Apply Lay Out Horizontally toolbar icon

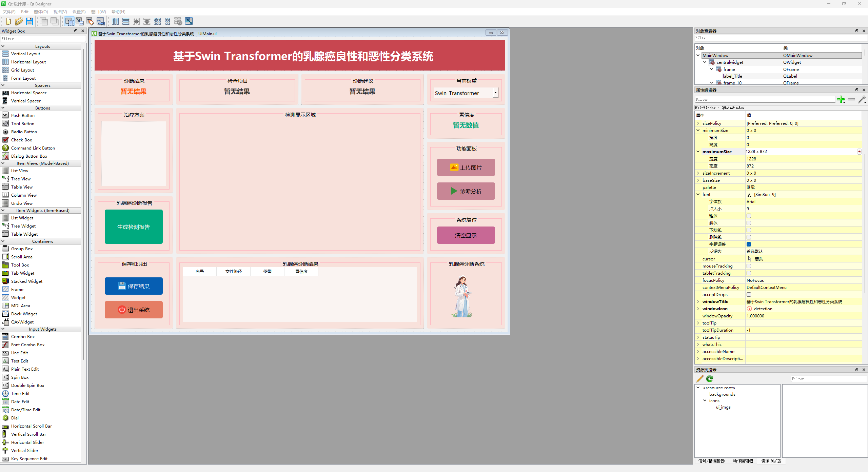point(115,21)
